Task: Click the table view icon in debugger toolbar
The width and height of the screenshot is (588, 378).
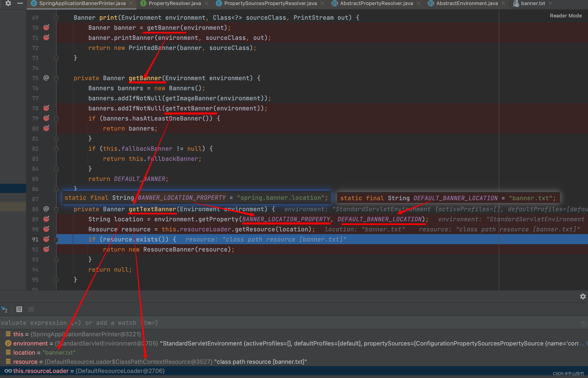Action: [x=19, y=309]
